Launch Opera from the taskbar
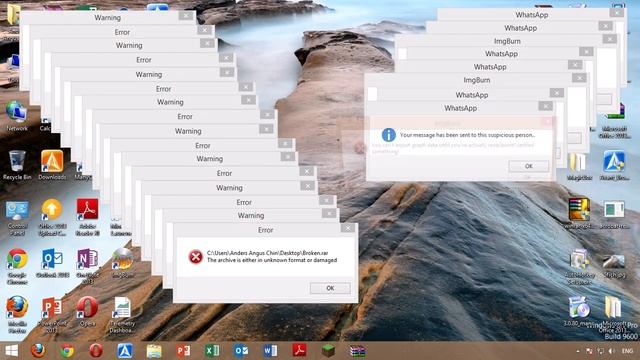640x360 pixels. click(x=96, y=351)
